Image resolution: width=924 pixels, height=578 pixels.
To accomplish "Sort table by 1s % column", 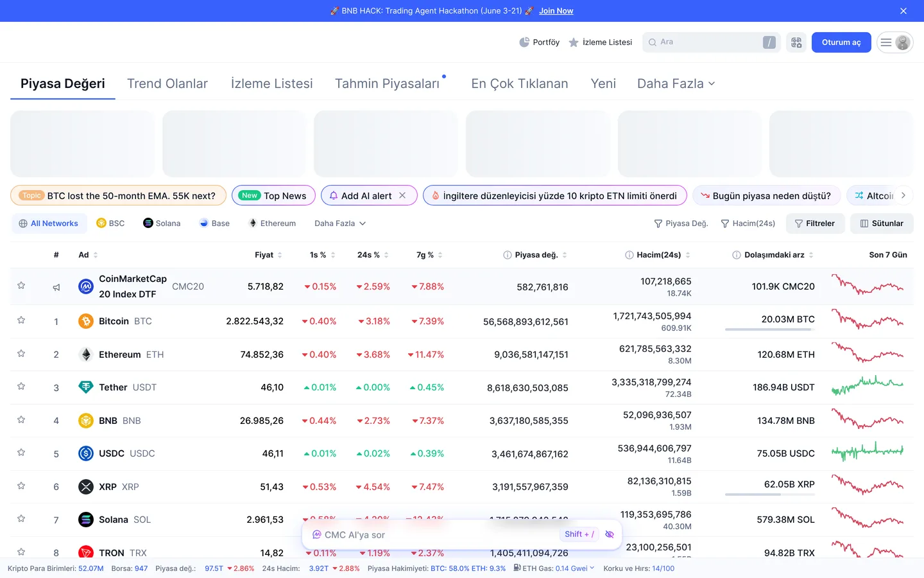I will pyautogui.click(x=323, y=255).
